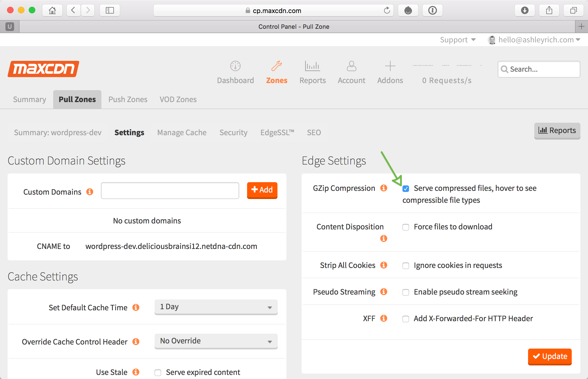Screen dimensions: 588x379
Task: Click the Safari home icon
Action: tap(52, 10)
